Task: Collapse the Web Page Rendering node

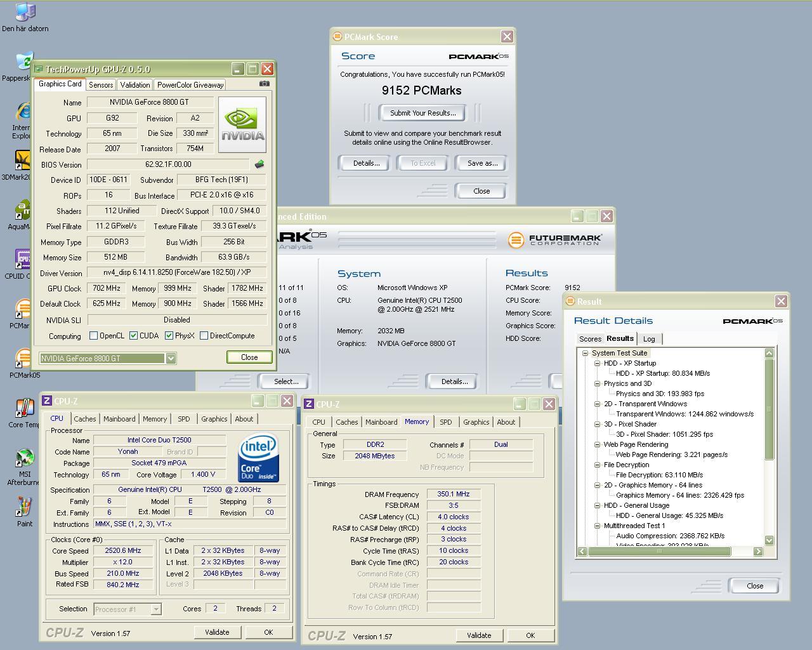Action: 598,444
